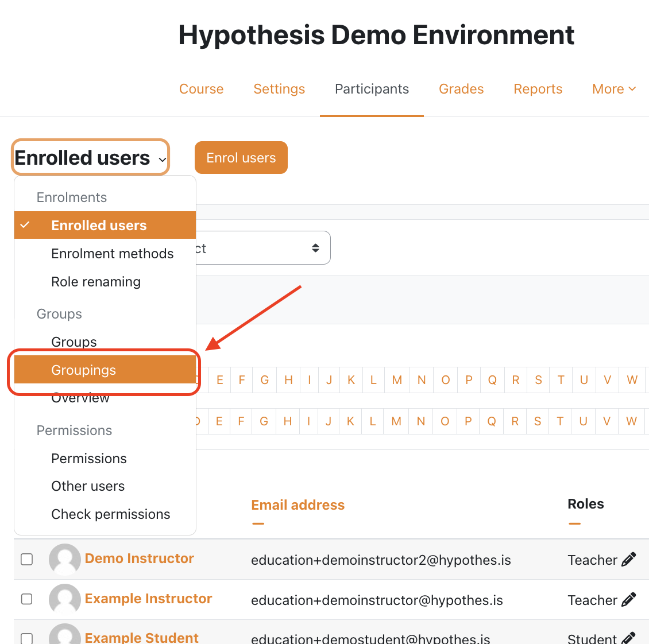This screenshot has width=649, height=644.
Task: Open the filter select combo box
Action: (x=263, y=248)
